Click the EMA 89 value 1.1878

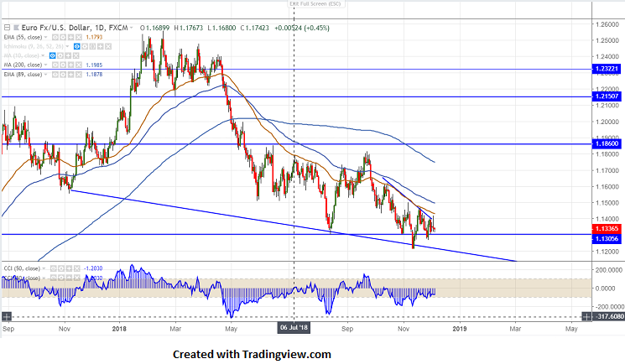click(95, 74)
